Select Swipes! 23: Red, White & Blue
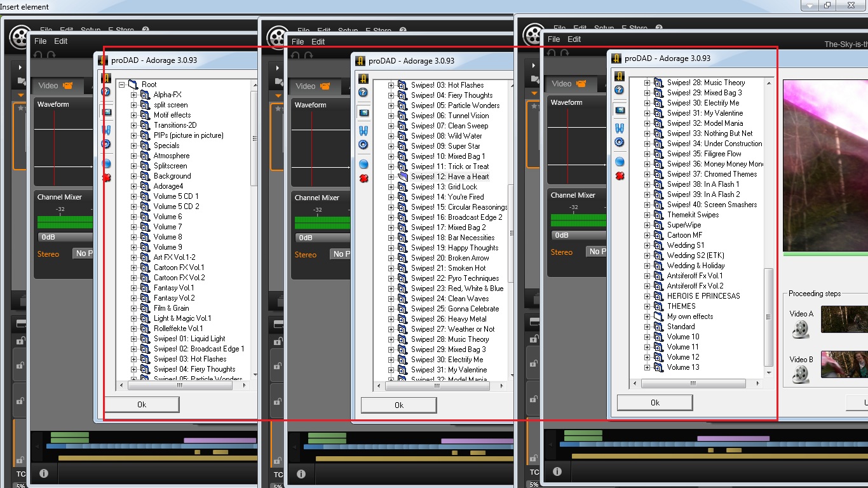Screen dimensions: 868x488 tap(457, 288)
